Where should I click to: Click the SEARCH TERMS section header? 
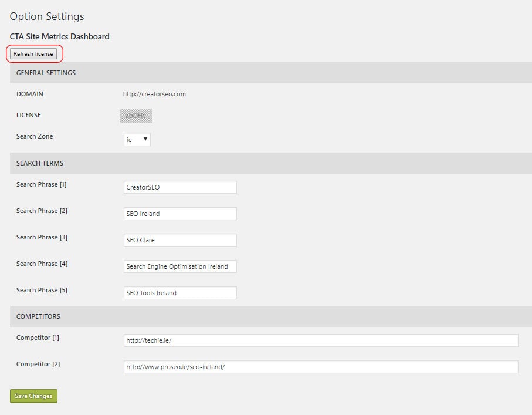pos(39,163)
